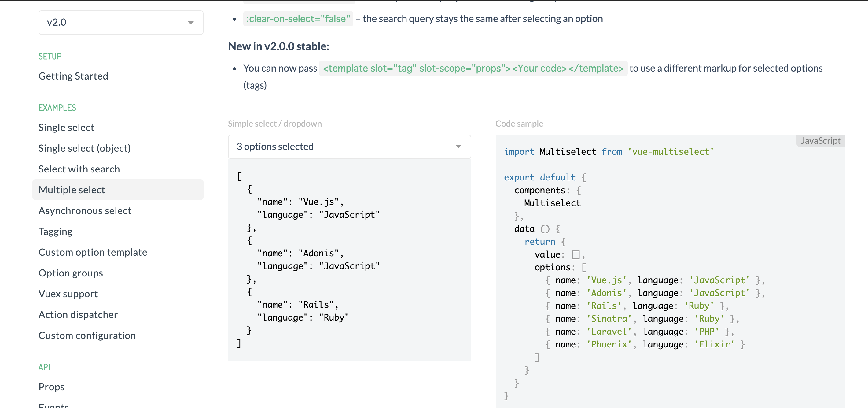This screenshot has height=408, width=868.
Task: Open the Vuex support page
Action: tap(68, 294)
